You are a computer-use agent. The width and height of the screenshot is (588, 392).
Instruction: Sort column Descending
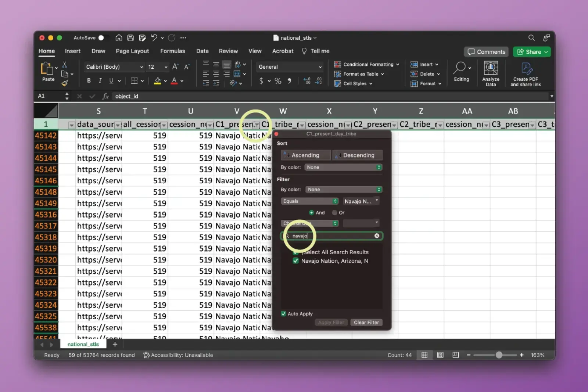357,155
